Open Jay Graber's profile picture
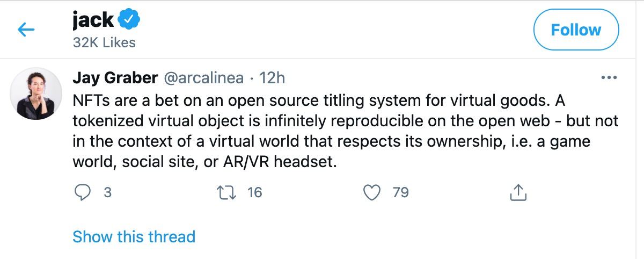Viewport: 644px width, 259px height. pyautogui.click(x=36, y=93)
